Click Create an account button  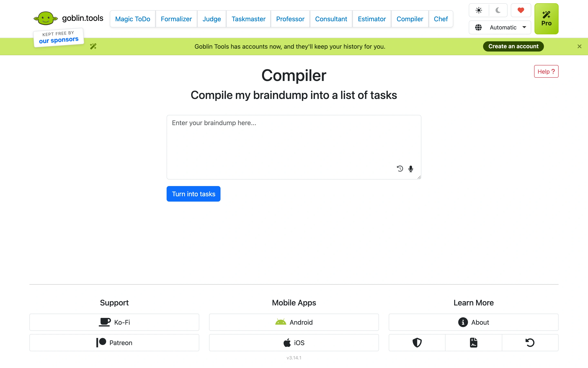(x=513, y=46)
